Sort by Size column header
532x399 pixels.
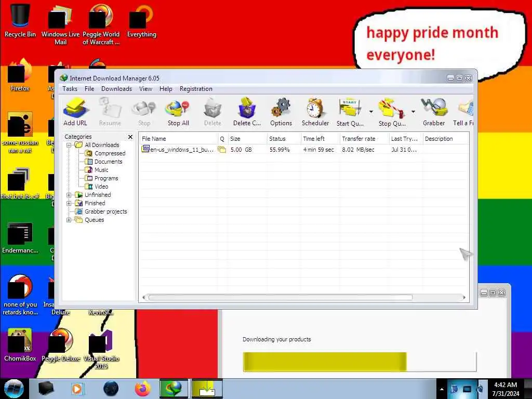pyautogui.click(x=247, y=139)
